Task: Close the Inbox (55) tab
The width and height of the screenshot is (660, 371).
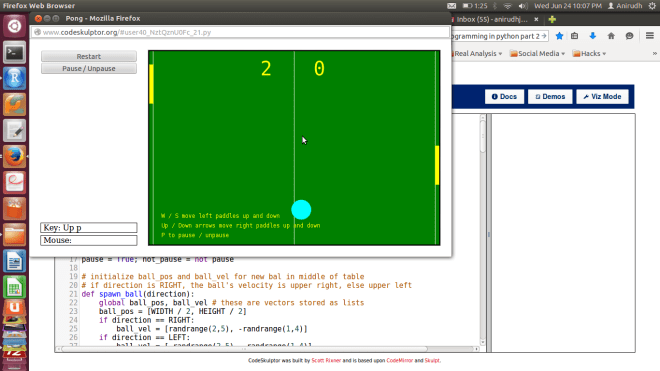Action: point(536,19)
